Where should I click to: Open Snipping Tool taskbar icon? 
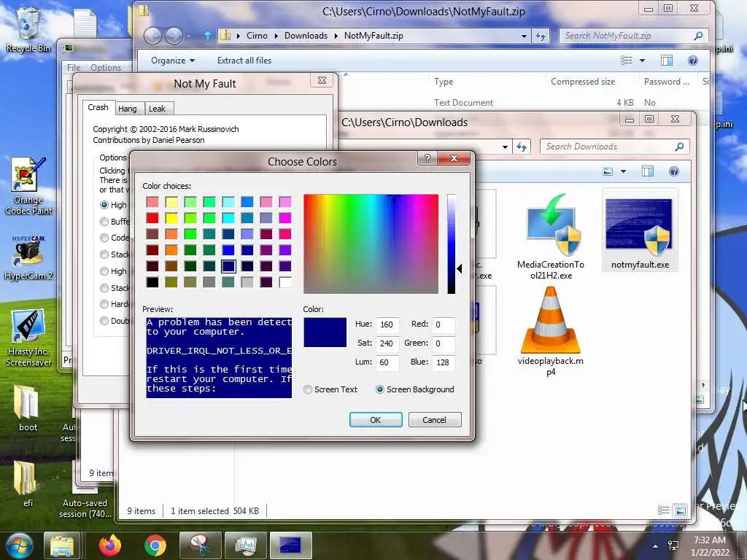(x=200, y=545)
